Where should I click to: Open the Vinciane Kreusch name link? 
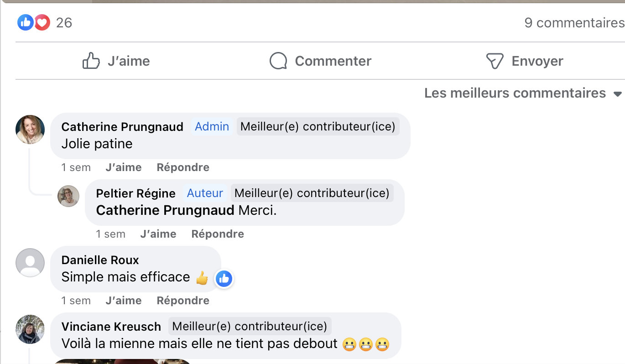coord(111,327)
